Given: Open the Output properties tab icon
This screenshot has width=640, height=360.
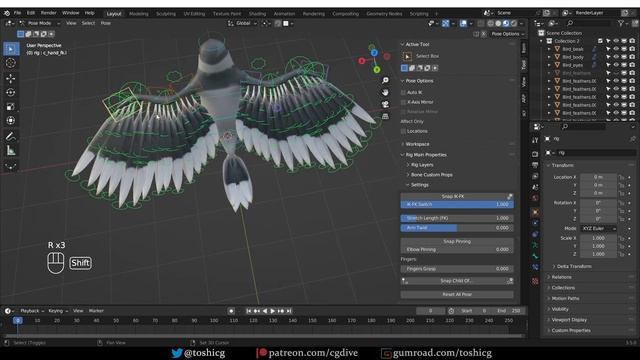Looking at the screenshot, I should point(535,165).
